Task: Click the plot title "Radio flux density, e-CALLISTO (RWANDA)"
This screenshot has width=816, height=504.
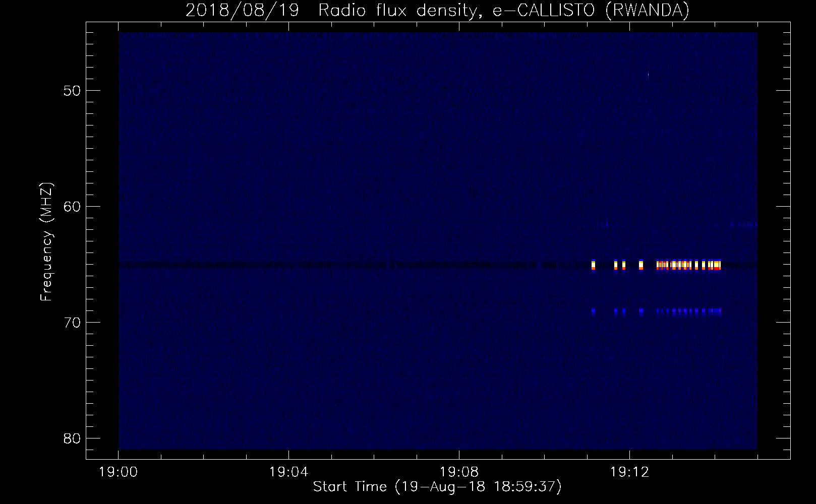Action: tap(504, 10)
